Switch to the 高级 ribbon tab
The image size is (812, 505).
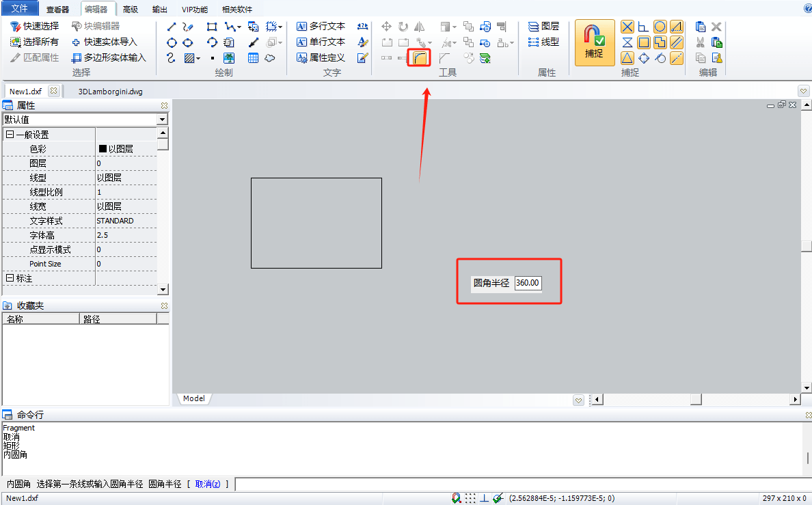131,10
